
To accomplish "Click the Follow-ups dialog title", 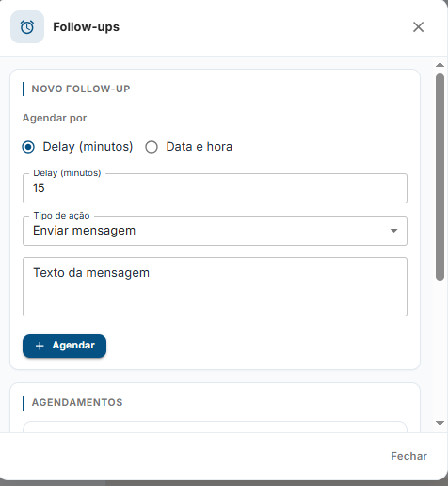I will click(x=87, y=27).
